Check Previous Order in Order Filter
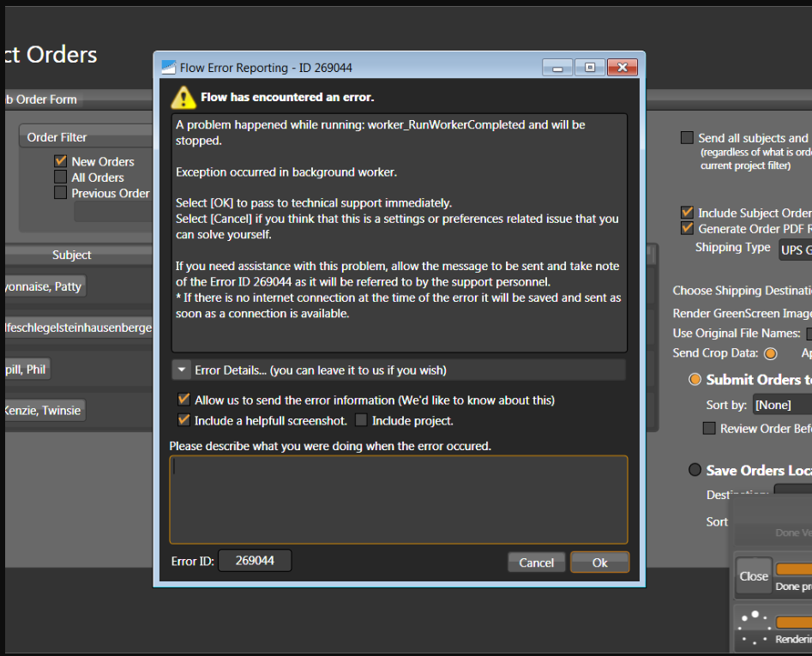812x656 pixels. [61, 193]
